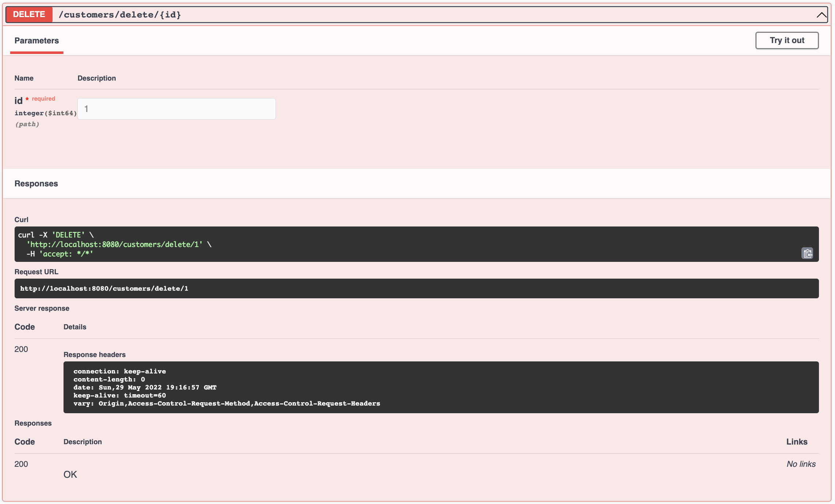This screenshot has width=835, height=504.
Task: Select the endpoint path /customers/delete/{id}
Action: [120, 15]
